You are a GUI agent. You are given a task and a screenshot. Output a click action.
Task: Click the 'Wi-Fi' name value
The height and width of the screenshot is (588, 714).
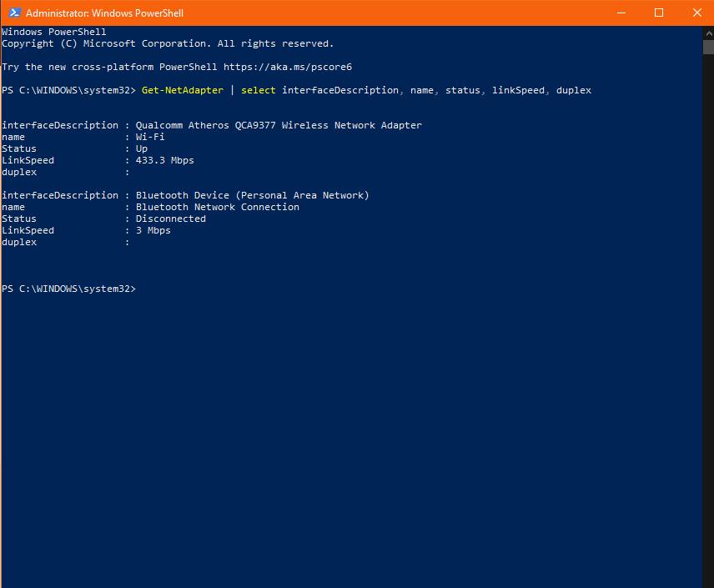click(150, 137)
